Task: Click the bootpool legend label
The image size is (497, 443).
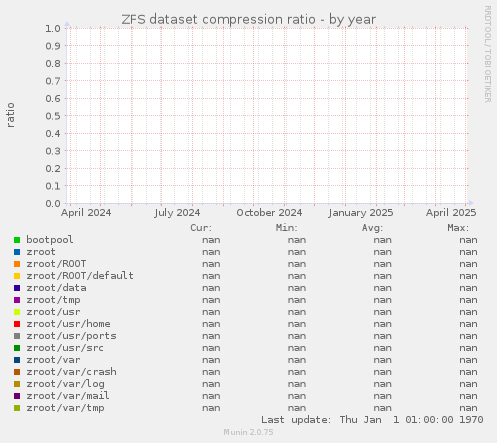Action: tap(50, 240)
